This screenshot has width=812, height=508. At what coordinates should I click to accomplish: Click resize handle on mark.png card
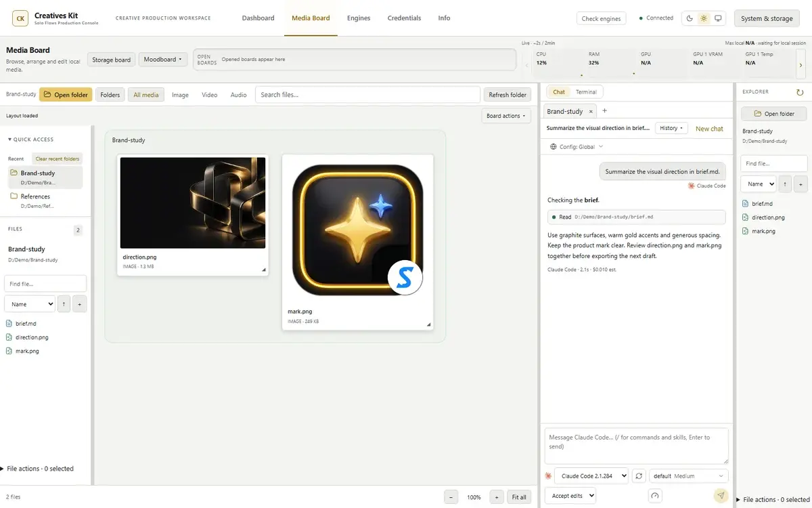pos(428,324)
